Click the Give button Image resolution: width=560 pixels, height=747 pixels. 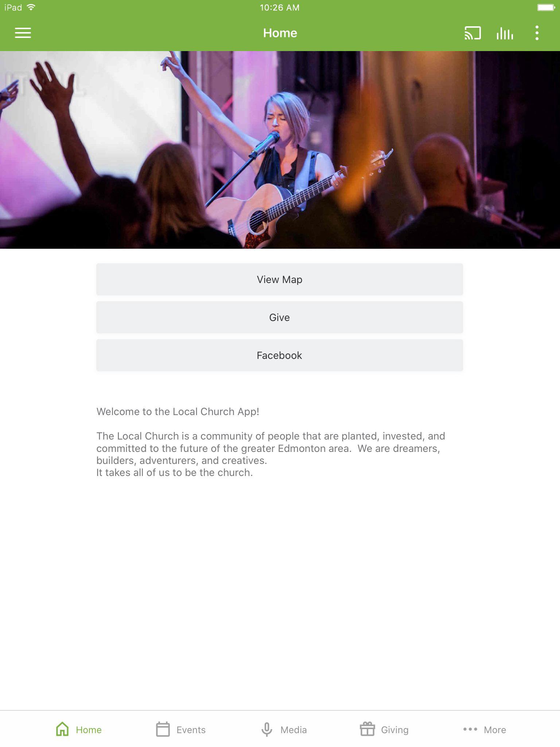[280, 317]
